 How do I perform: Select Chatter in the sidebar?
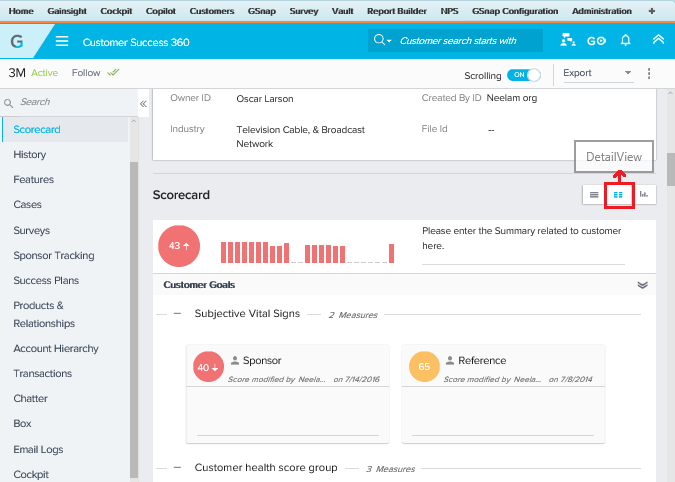(x=31, y=398)
